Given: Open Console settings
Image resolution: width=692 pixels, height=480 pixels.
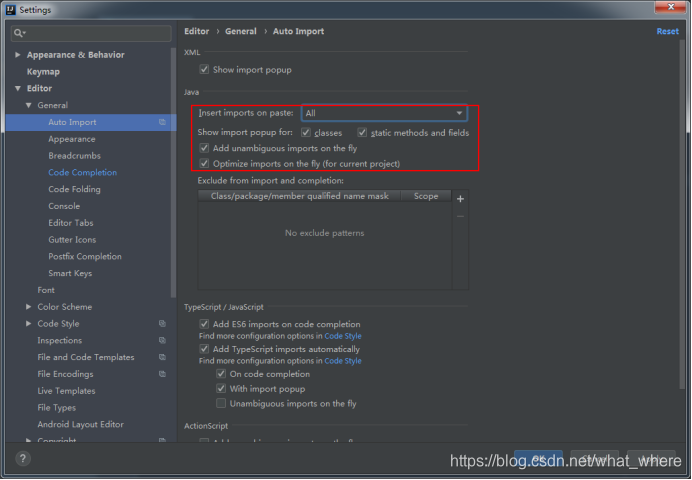Looking at the screenshot, I should (x=64, y=206).
